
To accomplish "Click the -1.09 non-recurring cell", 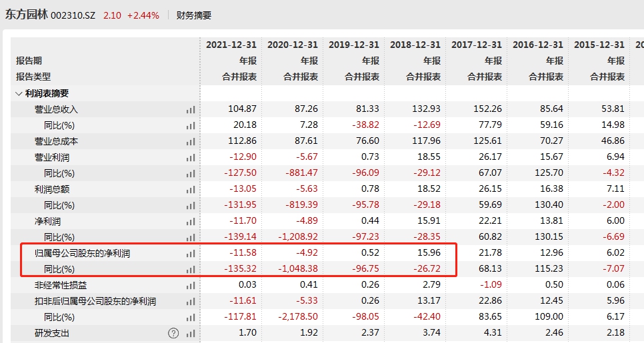I will (491, 284).
